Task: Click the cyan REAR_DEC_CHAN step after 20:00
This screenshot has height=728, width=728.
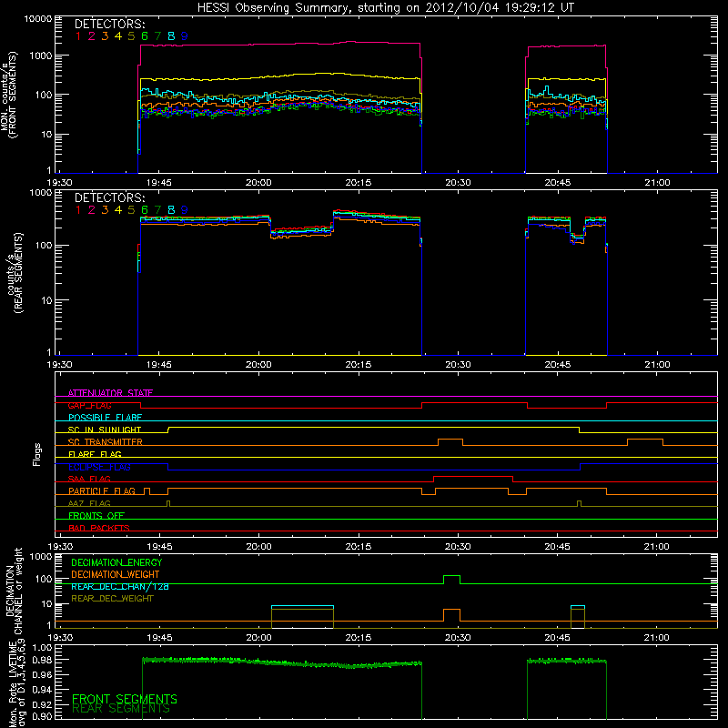Action: 302,606
